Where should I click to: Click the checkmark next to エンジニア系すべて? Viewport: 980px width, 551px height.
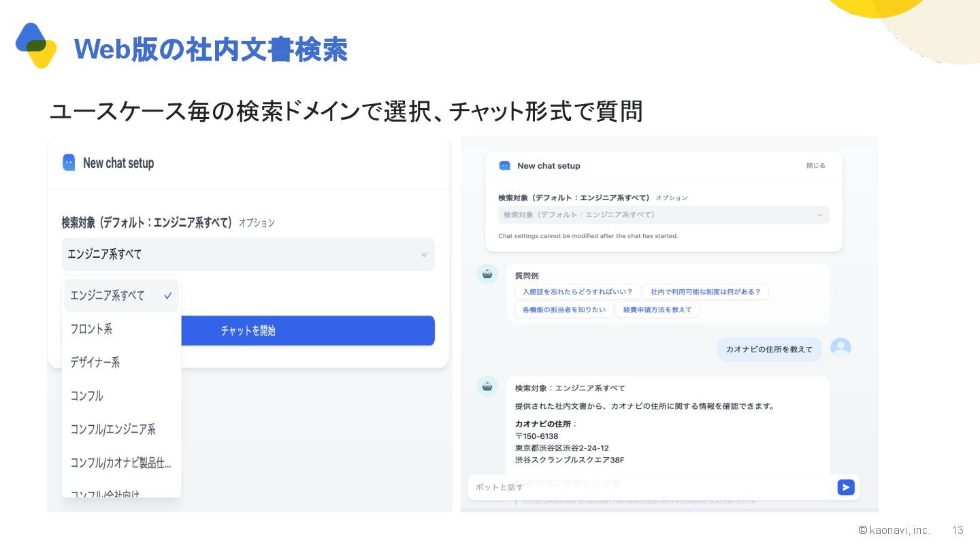point(167,296)
